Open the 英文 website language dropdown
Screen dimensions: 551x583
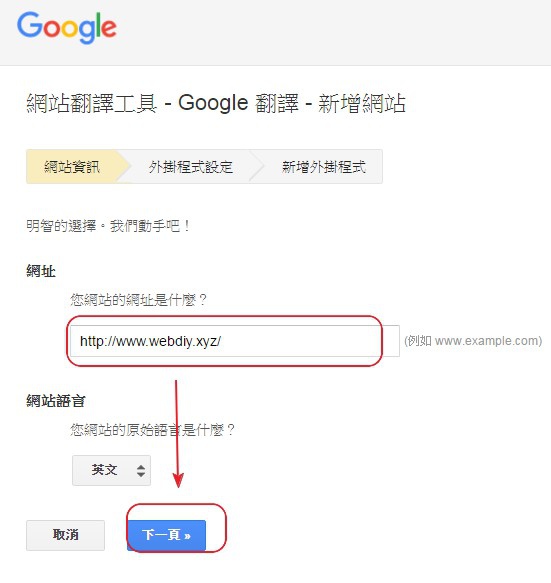click(x=112, y=470)
